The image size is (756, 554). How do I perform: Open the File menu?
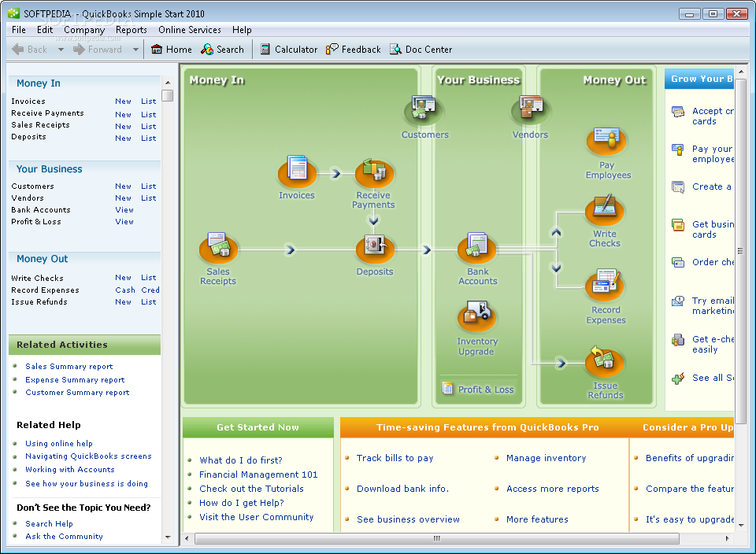tap(19, 30)
